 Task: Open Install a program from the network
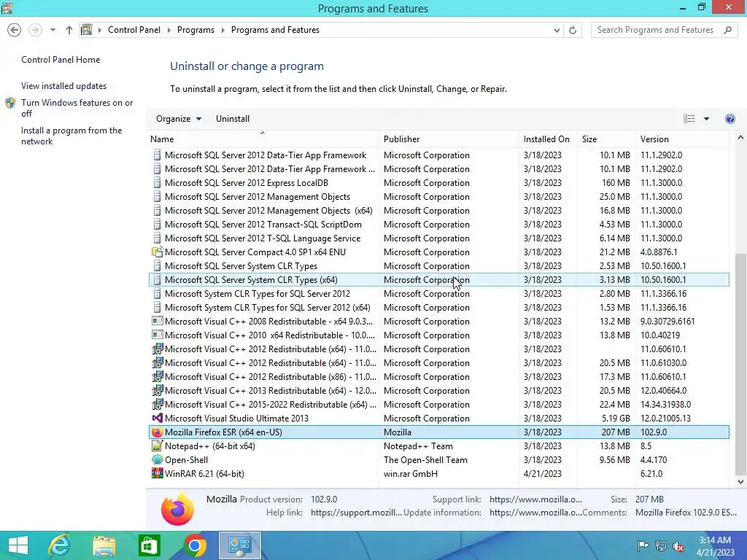pos(71,136)
